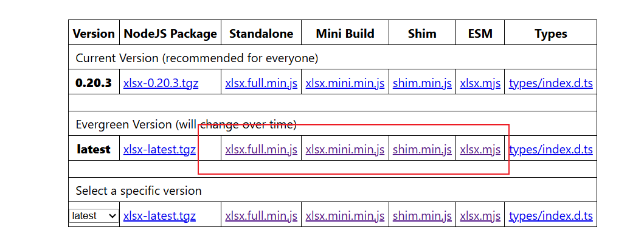Open specific version row xlsx-latest.tgz link

pos(159,216)
